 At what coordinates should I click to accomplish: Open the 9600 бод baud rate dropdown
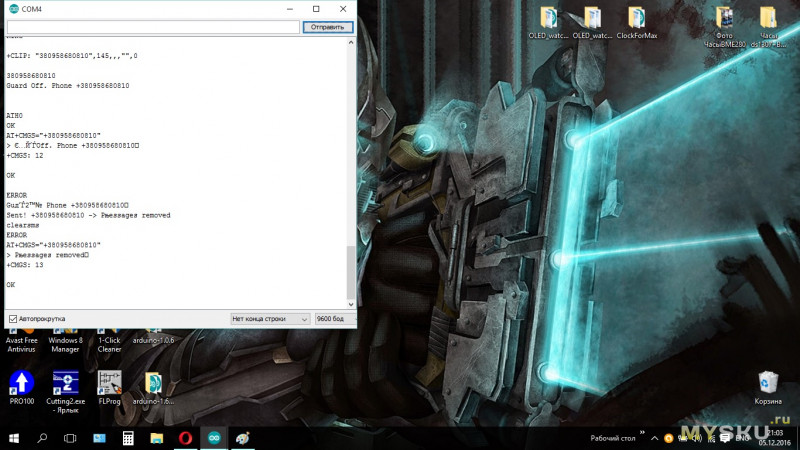(x=335, y=319)
